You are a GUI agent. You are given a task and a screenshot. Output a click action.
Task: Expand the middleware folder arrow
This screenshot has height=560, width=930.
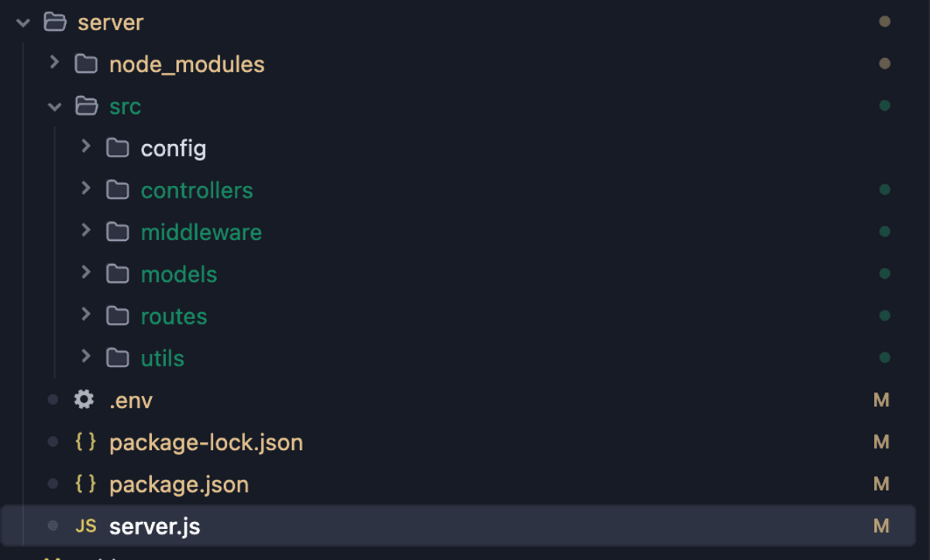(x=86, y=231)
